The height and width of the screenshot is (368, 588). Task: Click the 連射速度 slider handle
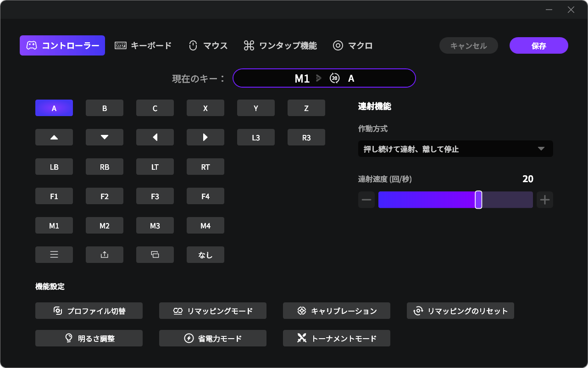tap(478, 200)
